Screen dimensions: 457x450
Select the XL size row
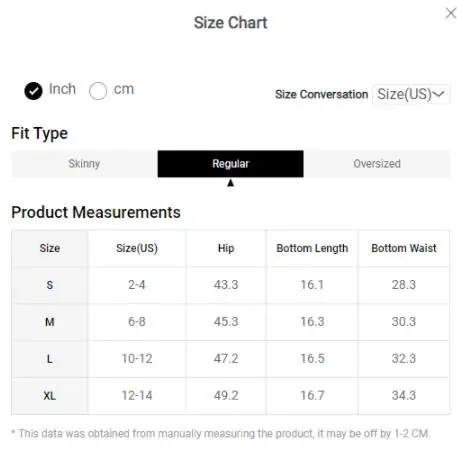point(230,396)
